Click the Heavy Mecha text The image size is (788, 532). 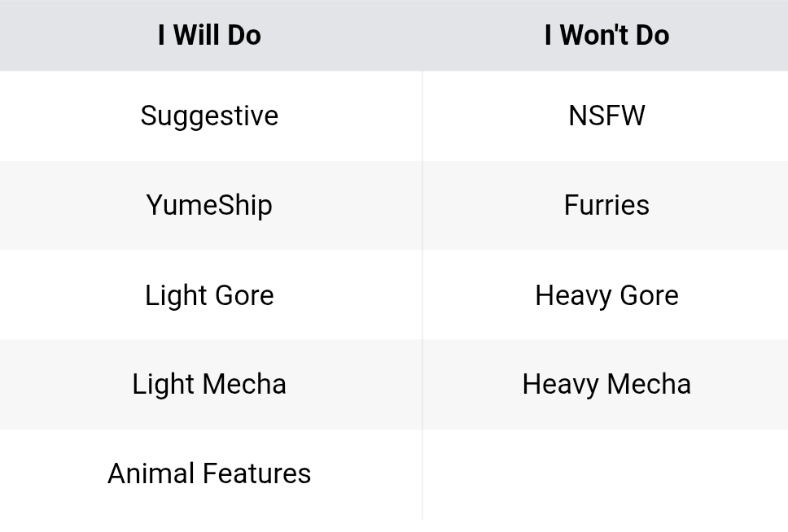pos(606,384)
